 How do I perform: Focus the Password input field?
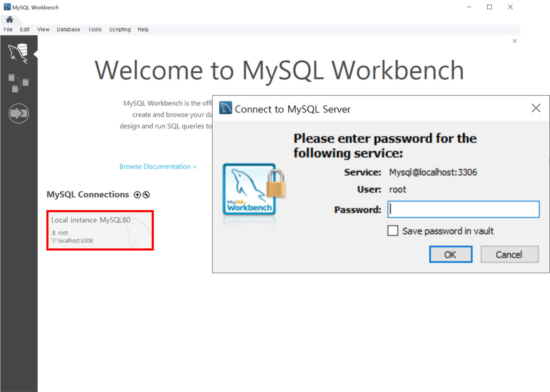coord(464,209)
